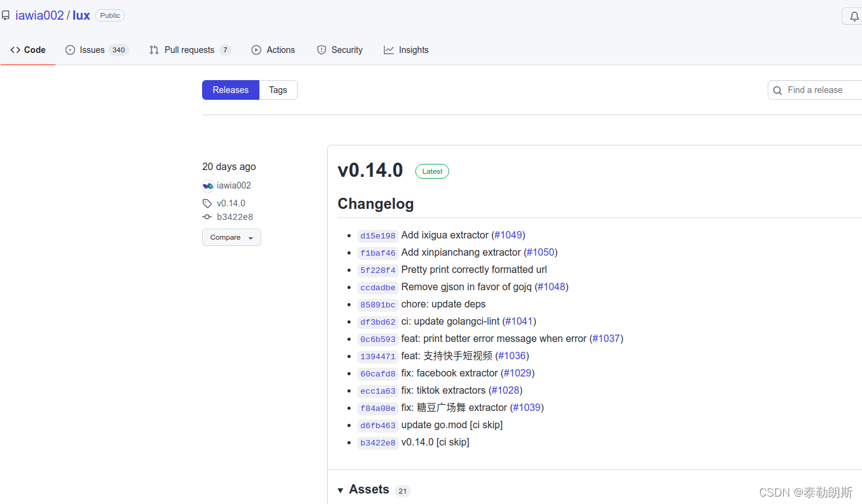862x504 pixels.
Task: Click the iawia002 avatar icon
Action: pyautogui.click(x=208, y=185)
